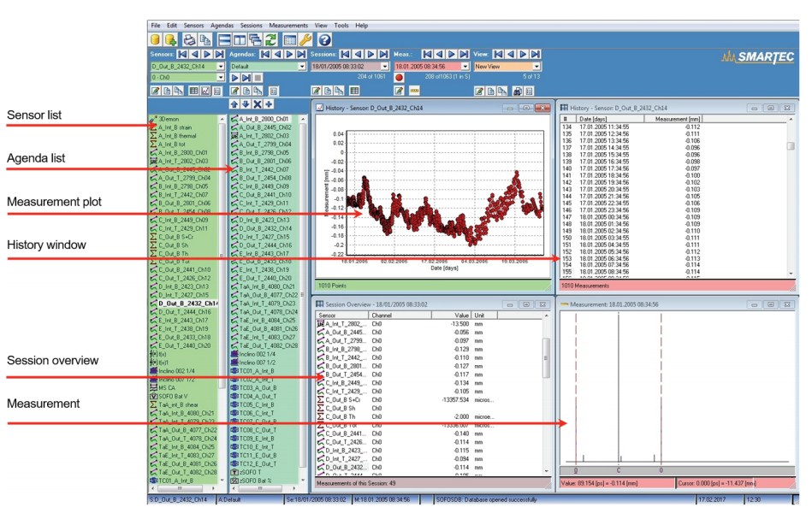Click the move-up arrow above agenda list
The height and width of the screenshot is (519, 812).
coord(234,103)
